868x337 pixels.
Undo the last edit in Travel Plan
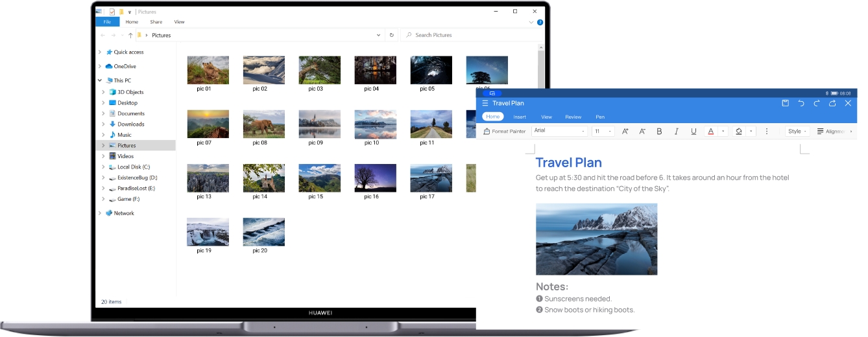(x=801, y=103)
